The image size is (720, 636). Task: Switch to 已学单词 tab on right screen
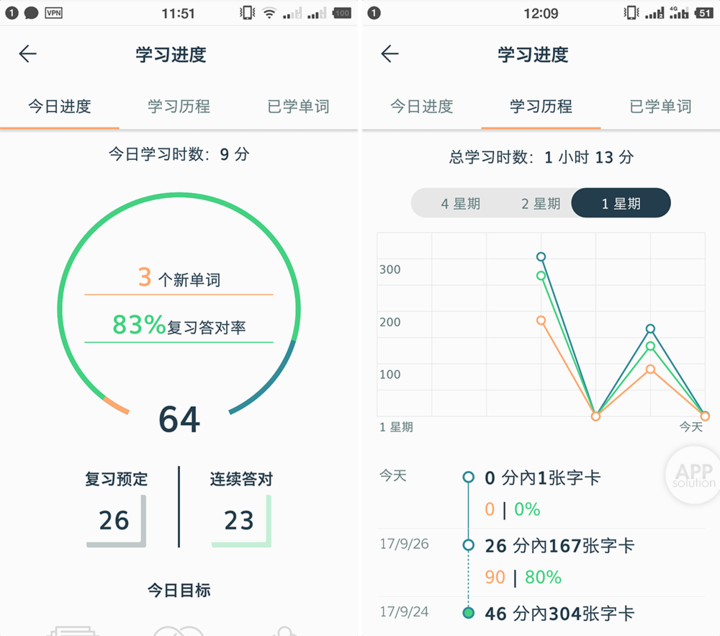pos(660,107)
